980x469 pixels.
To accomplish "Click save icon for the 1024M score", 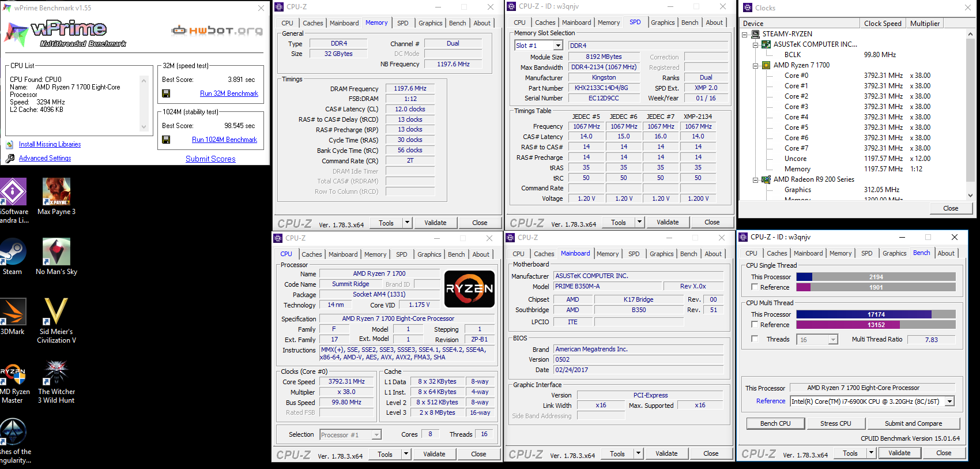I will tap(166, 140).
